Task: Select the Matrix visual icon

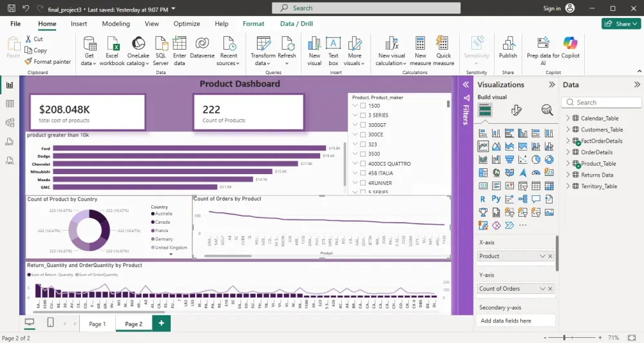Action: (549, 186)
